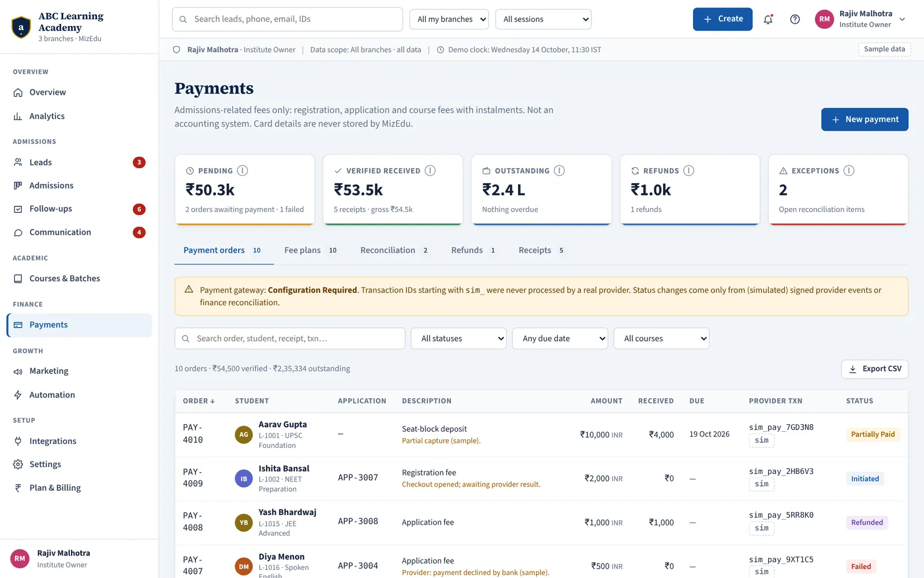Show info for the Refunds card
Viewport: 924px width, 578px height.
(689, 171)
